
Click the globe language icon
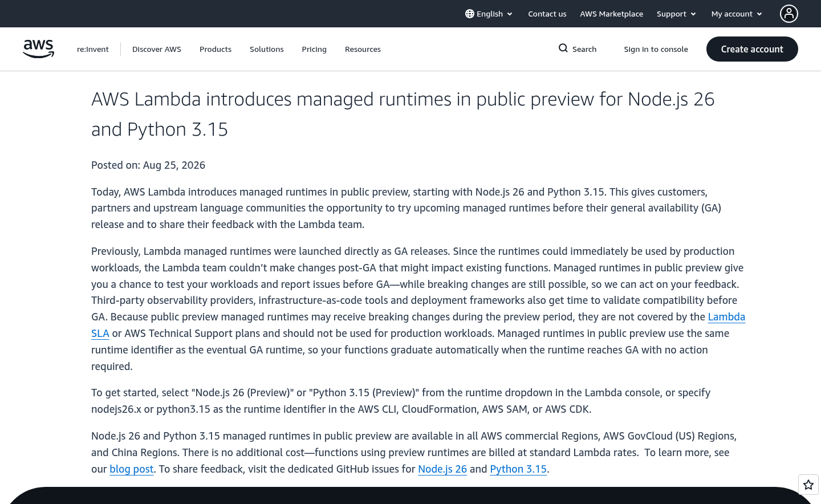click(x=470, y=14)
